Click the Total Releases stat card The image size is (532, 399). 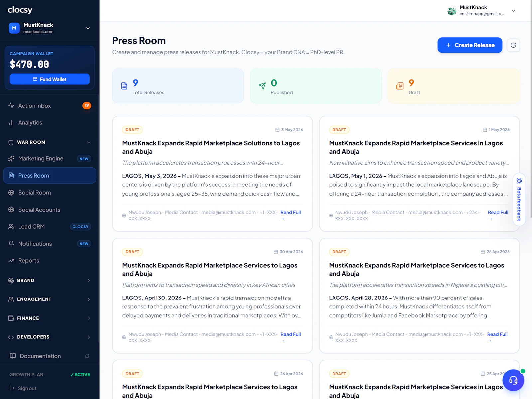point(178,86)
